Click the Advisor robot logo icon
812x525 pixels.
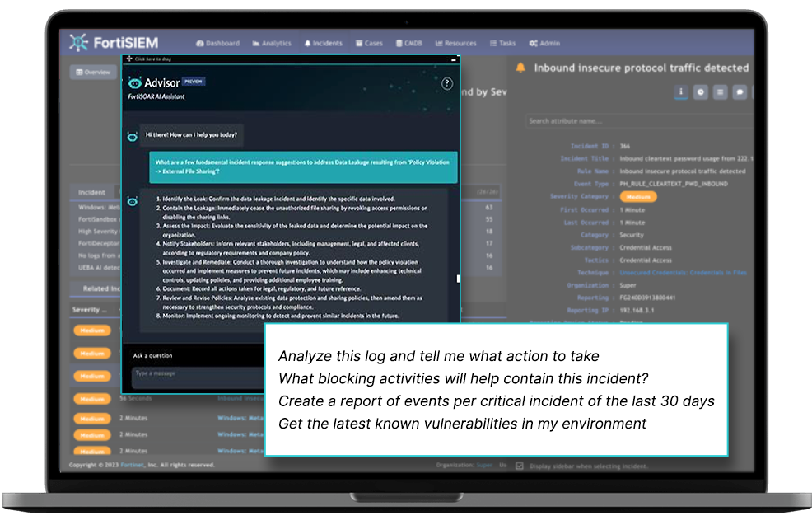point(134,82)
